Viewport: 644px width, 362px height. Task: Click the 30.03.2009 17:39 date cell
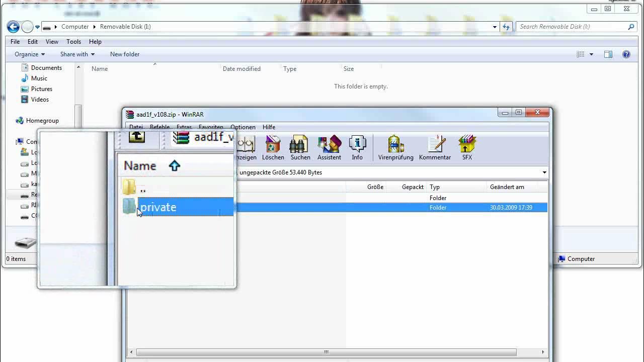pyautogui.click(x=511, y=208)
